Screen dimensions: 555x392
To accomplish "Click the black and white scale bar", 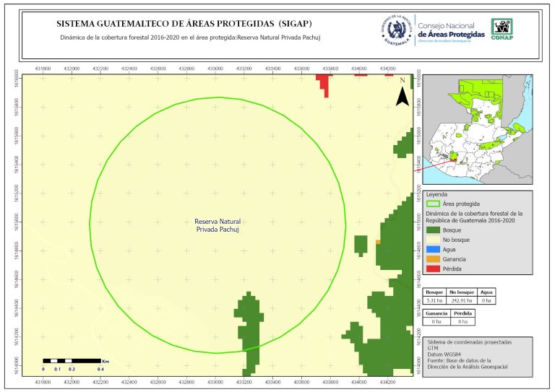I will pyautogui.click(x=71, y=360).
